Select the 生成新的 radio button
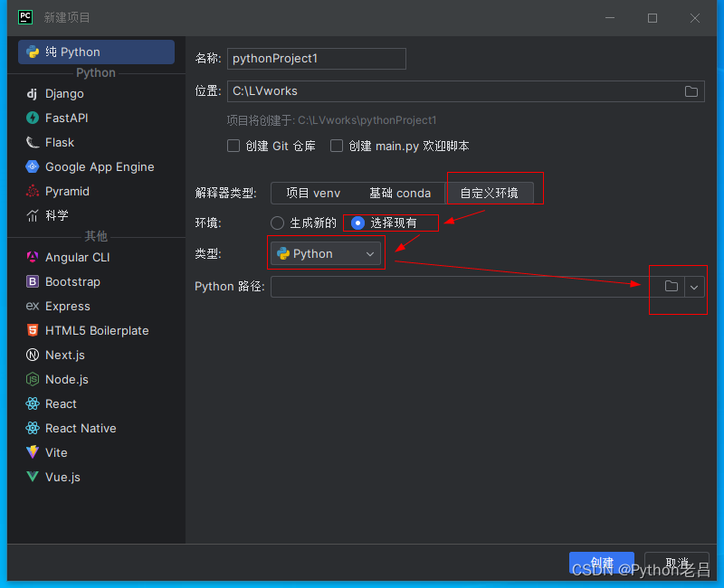The width and height of the screenshot is (724, 588). coord(277,223)
